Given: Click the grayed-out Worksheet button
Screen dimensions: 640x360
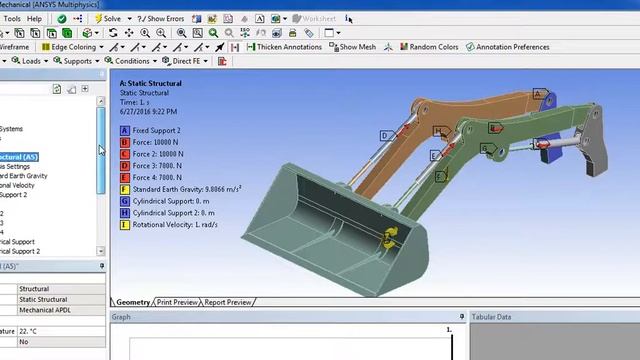Looking at the screenshot, I should tap(314, 19).
